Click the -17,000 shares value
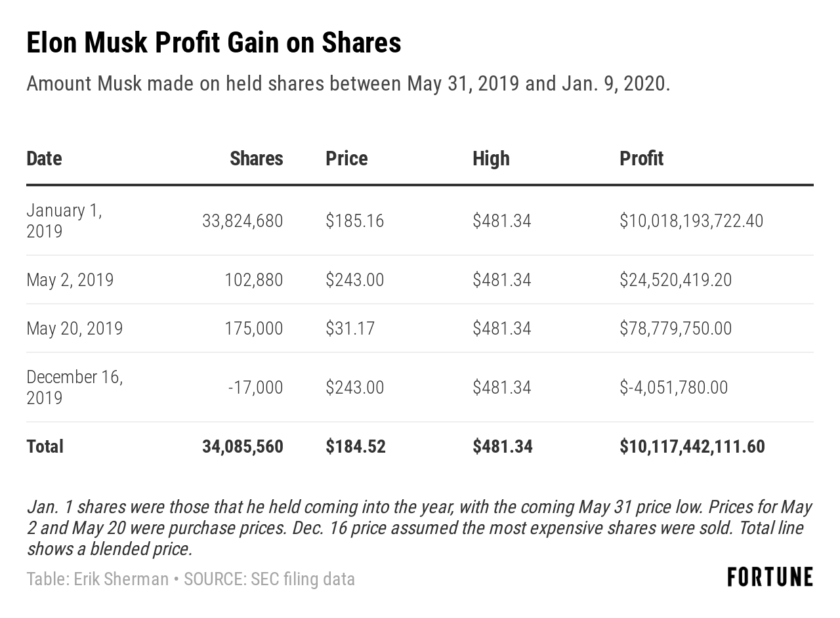 click(255, 387)
